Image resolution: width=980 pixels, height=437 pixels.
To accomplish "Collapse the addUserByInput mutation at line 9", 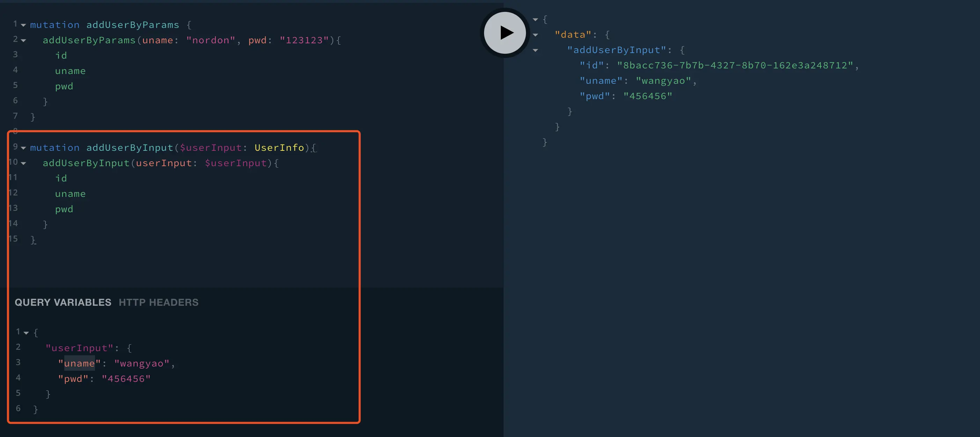I will (24, 148).
